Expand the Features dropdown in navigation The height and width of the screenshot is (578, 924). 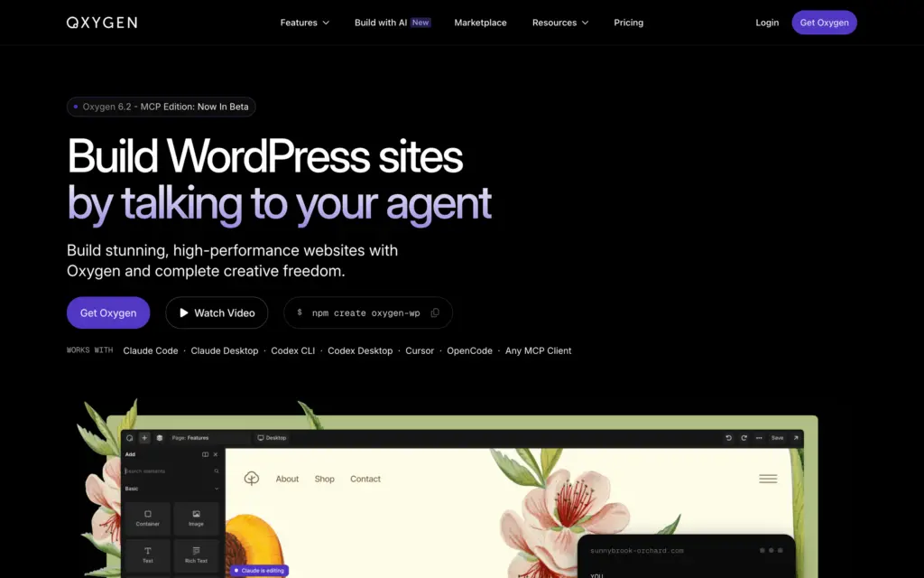(x=305, y=23)
